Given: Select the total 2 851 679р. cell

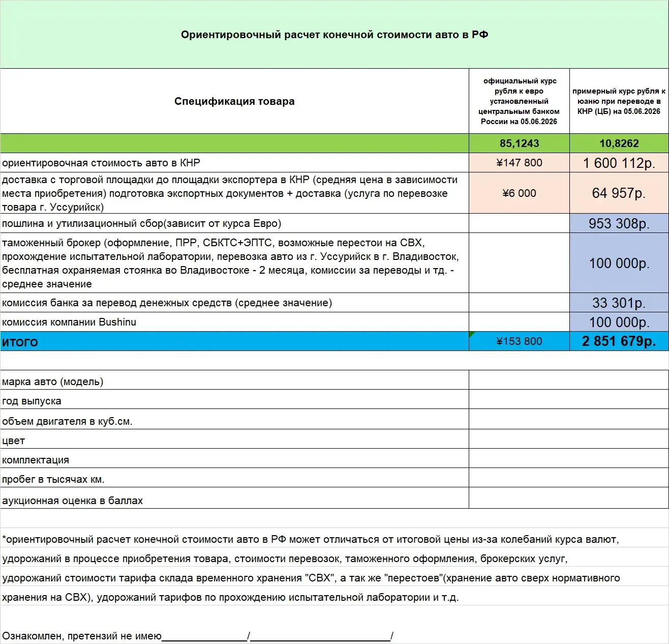Looking at the screenshot, I should point(619,341).
